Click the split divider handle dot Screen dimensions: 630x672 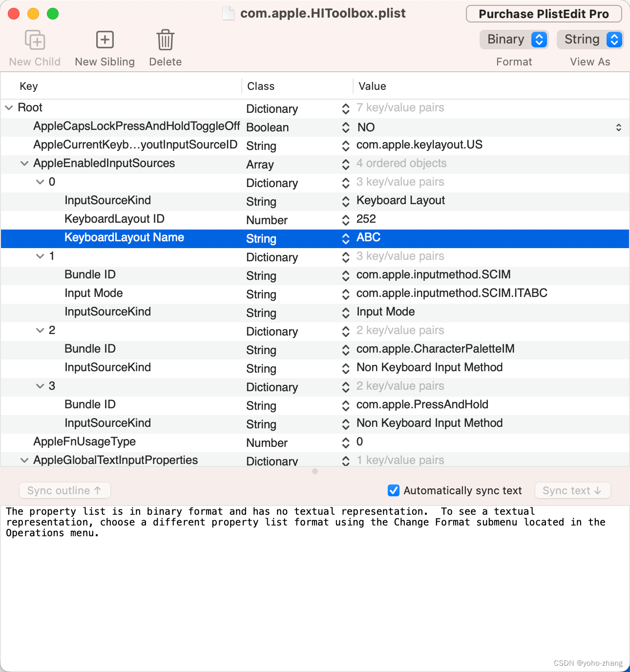tap(315, 471)
